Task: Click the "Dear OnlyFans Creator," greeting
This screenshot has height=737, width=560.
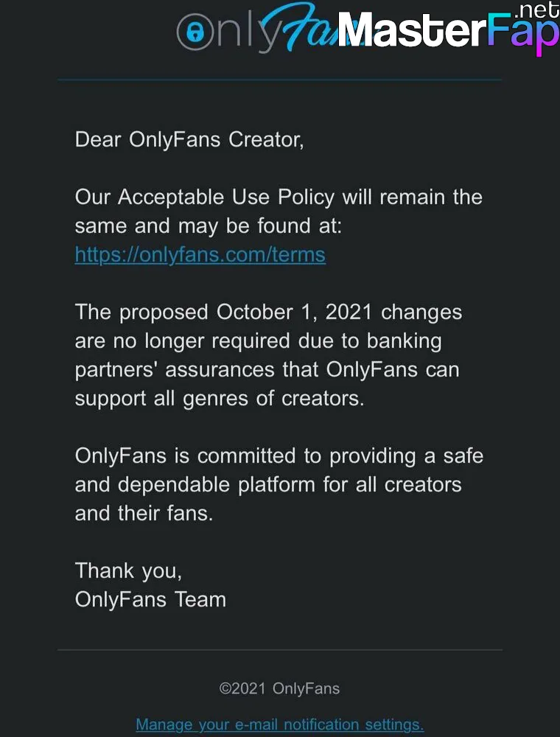Action: (x=189, y=139)
